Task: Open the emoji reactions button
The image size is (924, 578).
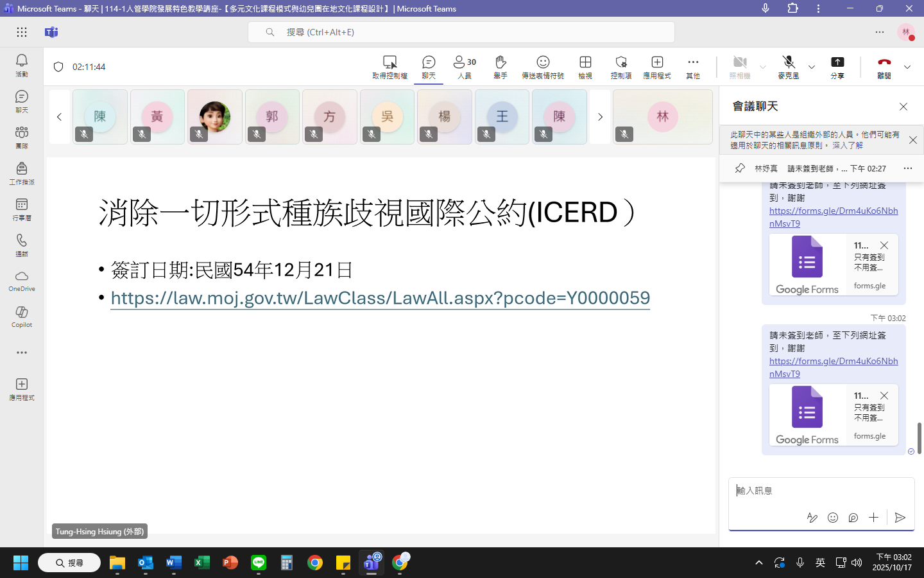Action: [x=543, y=66]
